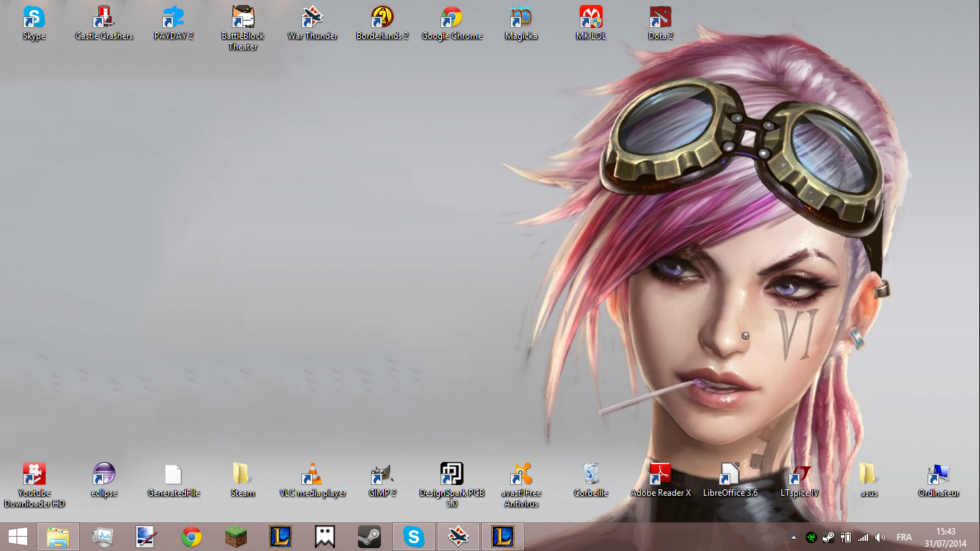Check the battery power tray icon
Viewport: 980px width, 551px height.
(845, 537)
